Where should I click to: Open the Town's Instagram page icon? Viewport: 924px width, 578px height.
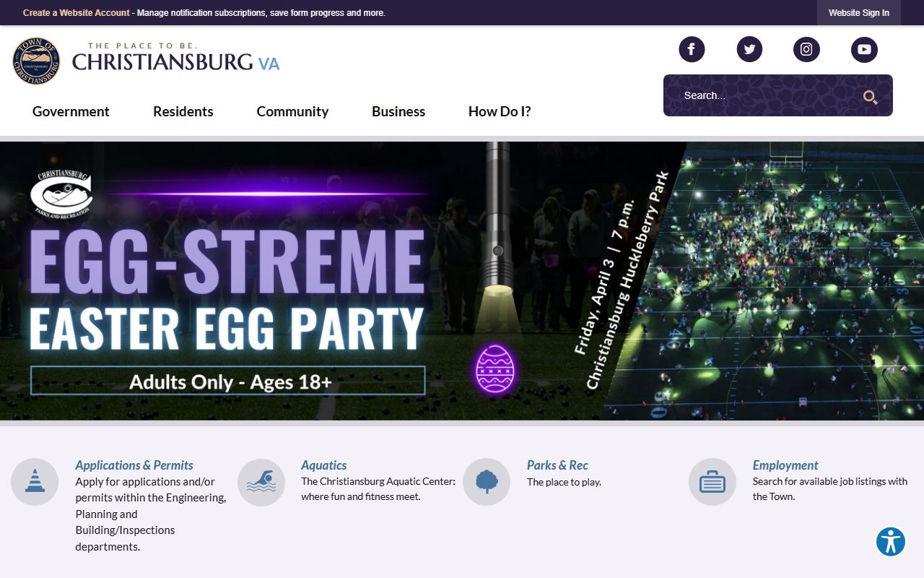(806, 49)
